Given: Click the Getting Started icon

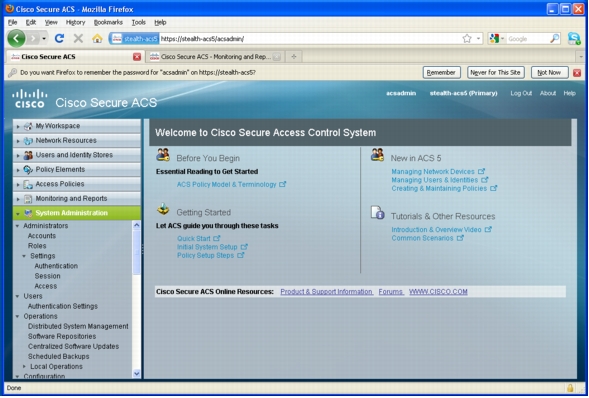Looking at the screenshot, I should [x=163, y=209].
